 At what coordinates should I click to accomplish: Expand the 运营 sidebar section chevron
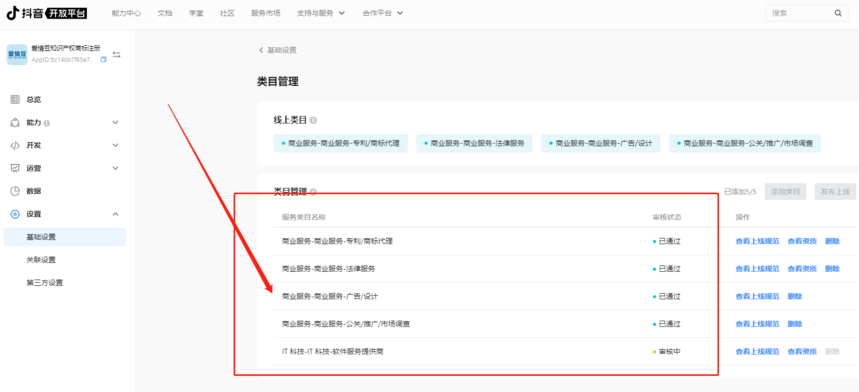116,168
